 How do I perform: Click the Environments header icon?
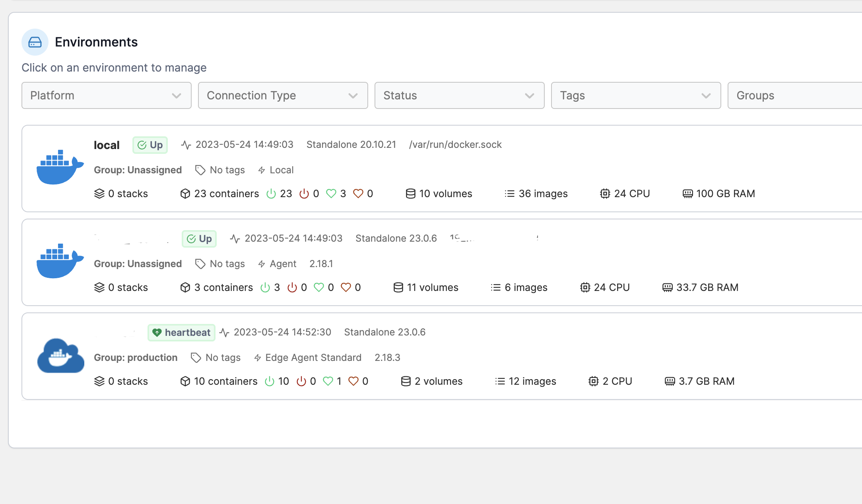click(35, 42)
